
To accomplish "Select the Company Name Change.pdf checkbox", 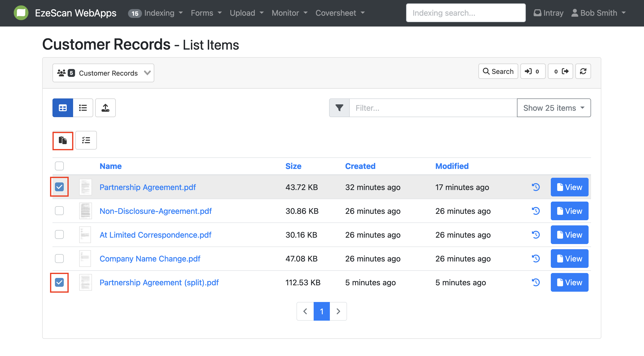I will point(59,258).
